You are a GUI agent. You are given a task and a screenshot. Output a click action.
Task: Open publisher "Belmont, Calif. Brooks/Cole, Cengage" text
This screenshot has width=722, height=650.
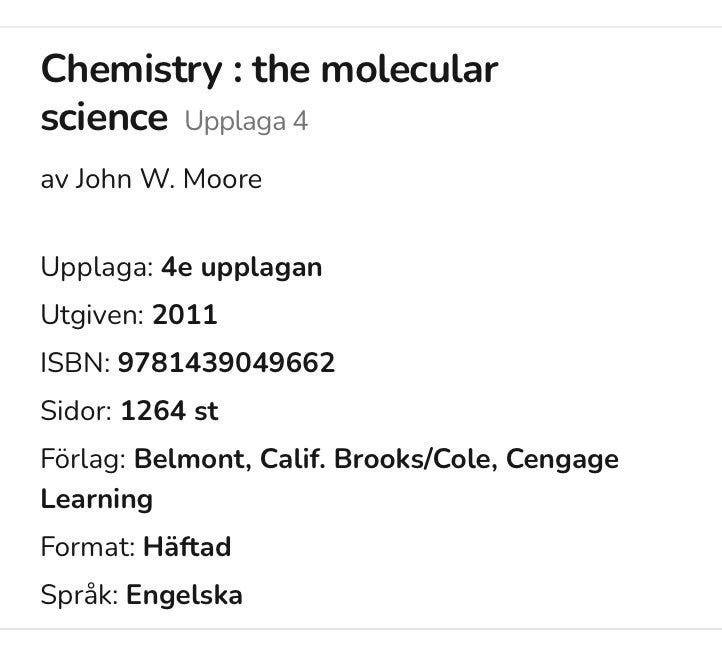coord(376,459)
